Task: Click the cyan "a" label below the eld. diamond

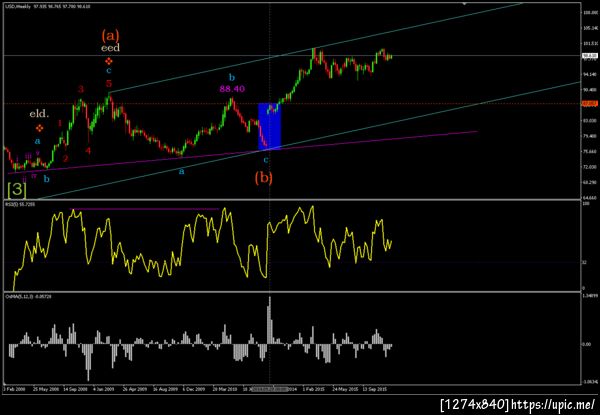Action: (38, 141)
